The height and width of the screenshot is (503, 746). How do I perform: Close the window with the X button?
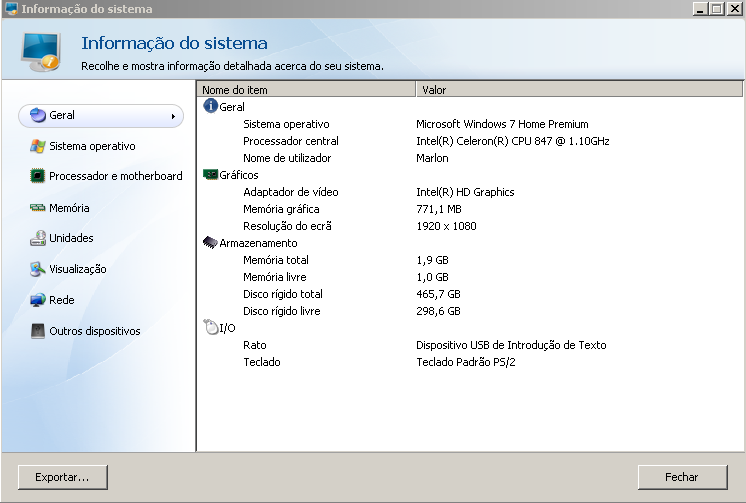coord(734,9)
